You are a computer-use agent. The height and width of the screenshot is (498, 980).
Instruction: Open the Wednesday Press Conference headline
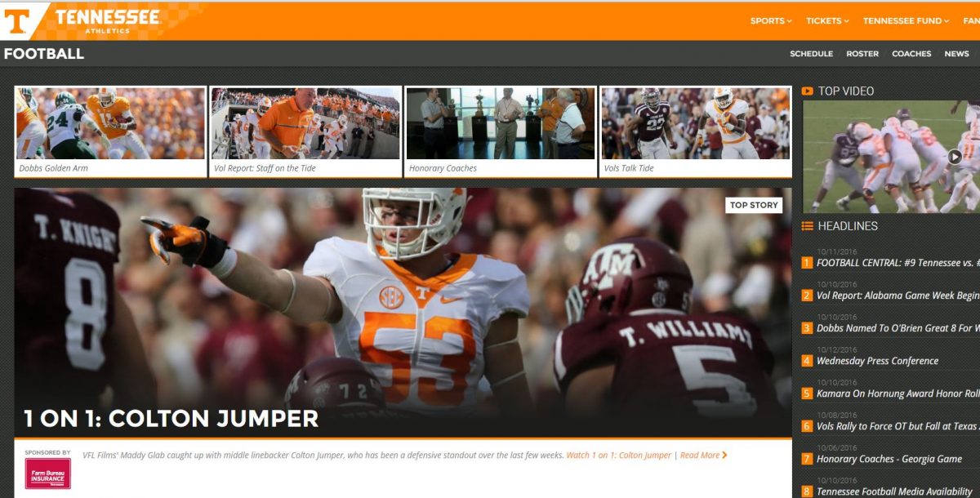coord(878,361)
